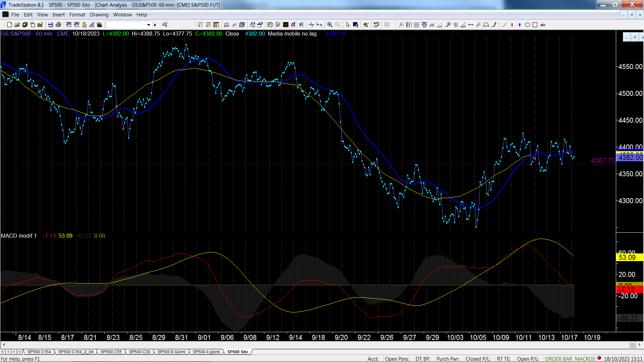Select the Pointer arrow tool
This screenshot has width=644, height=362.
tap(348, 25)
